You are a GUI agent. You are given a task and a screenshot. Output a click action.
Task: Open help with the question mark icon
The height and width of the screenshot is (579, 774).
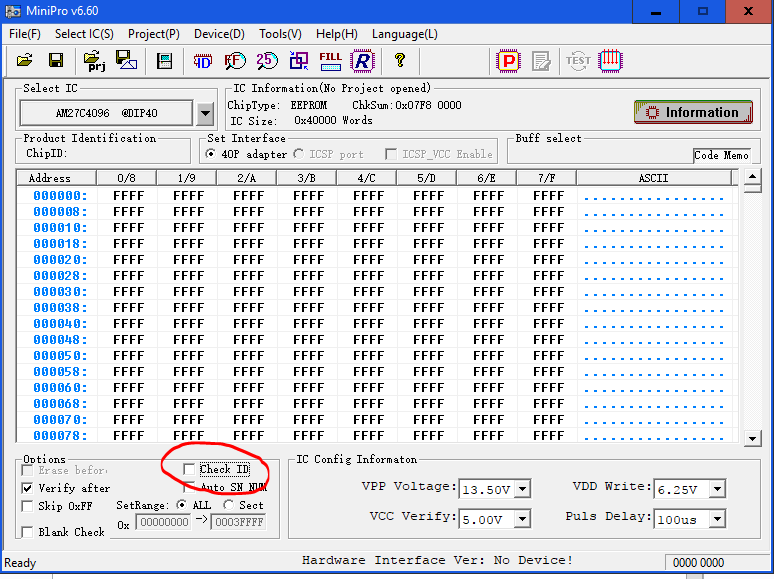point(400,60)
